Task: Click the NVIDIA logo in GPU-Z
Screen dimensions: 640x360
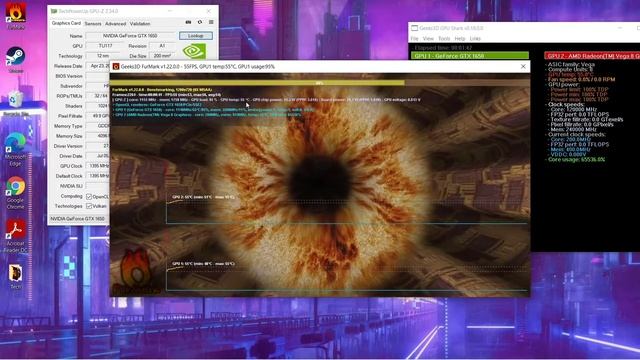Action: 194,51
